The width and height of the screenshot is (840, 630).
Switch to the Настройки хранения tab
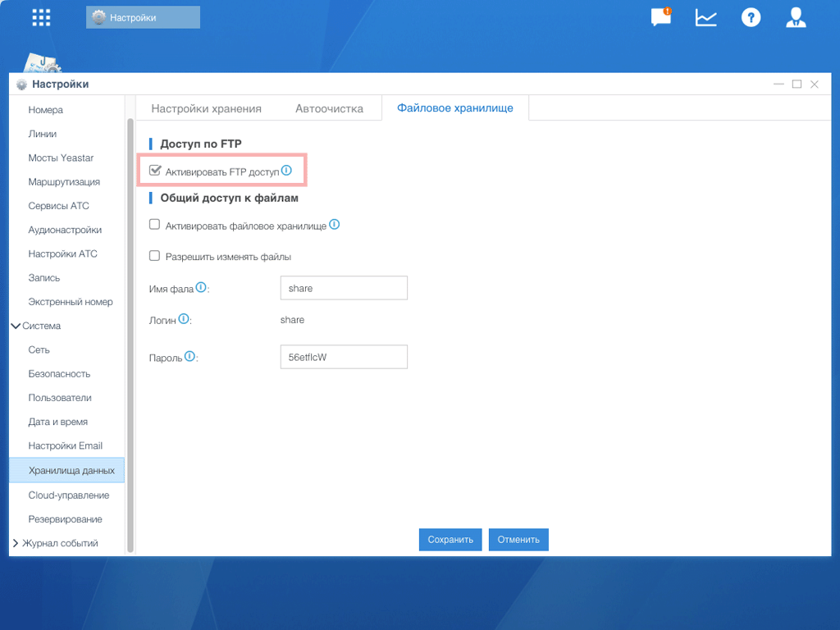[x=206, y=108]
